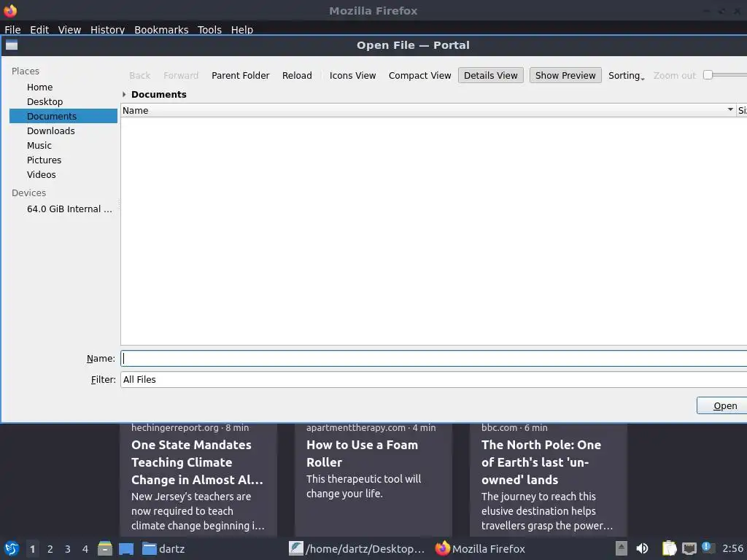The image size is (747, 560).
Task: Open the History menu
Action: (x=108, y=29)
